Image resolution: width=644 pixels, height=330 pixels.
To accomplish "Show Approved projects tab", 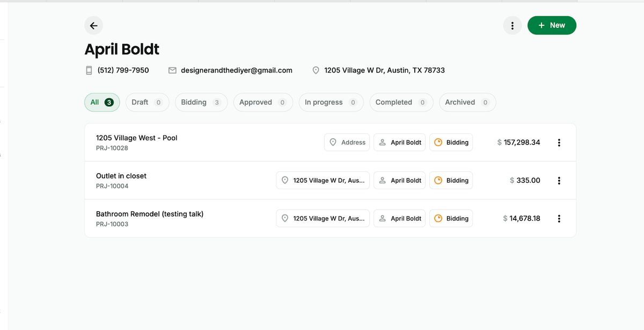I will click(x=262, y=102).
